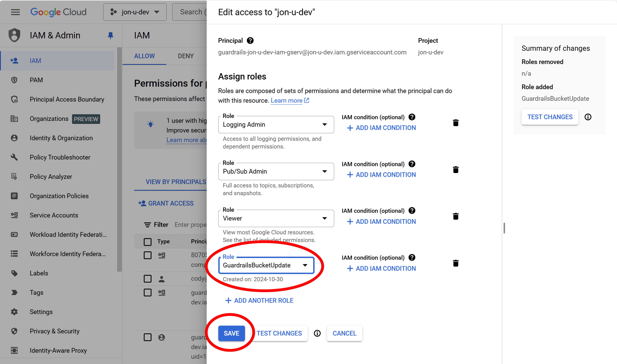
Task: Select the first service account row checkbox
Action: click(147, 255)
